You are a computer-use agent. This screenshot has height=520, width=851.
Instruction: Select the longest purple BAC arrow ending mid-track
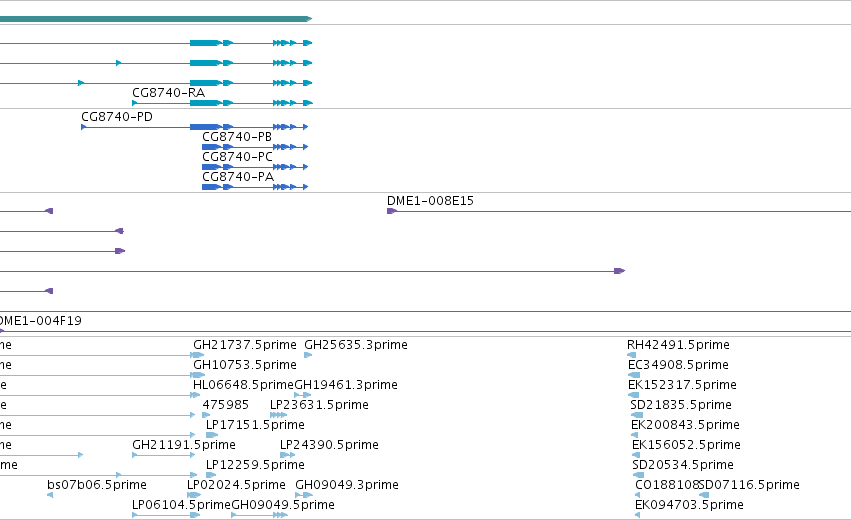coord(313,271)
